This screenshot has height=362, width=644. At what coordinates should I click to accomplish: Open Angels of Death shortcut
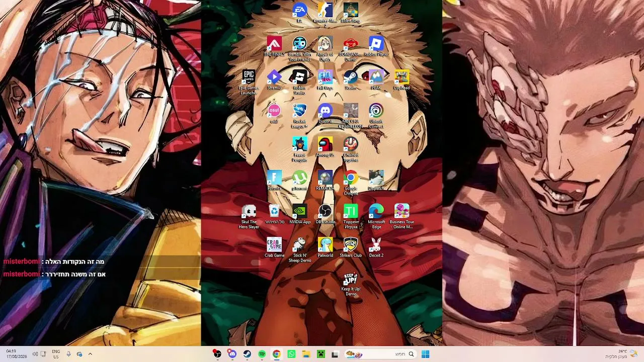[x=325, y=49]
